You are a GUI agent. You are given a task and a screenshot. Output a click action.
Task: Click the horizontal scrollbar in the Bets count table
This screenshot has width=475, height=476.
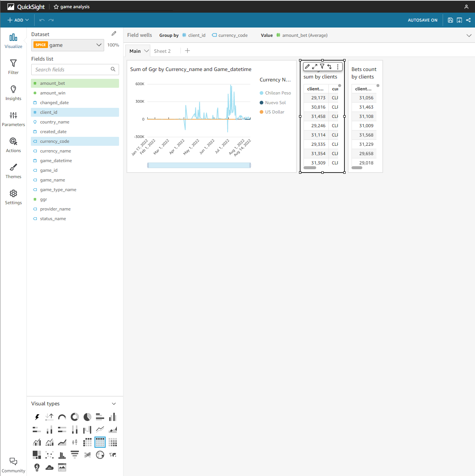click(x=357, y=168)
